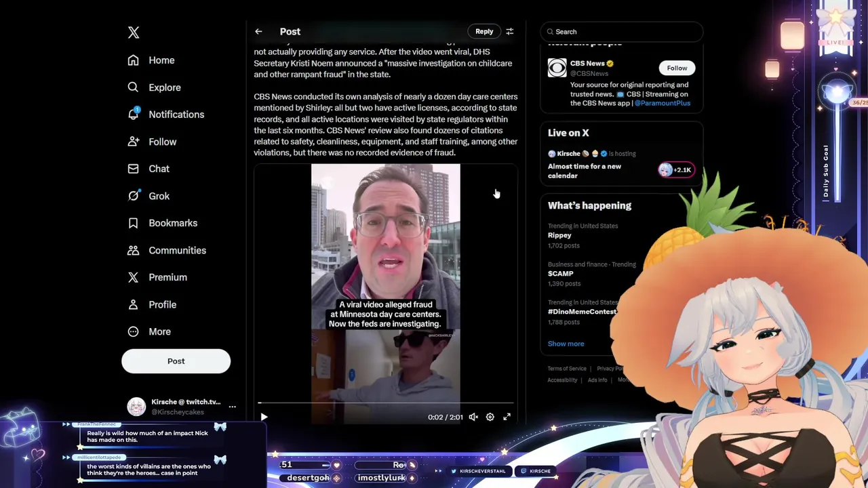
Task: Click the CBS News account name
Action: pos(587,64)
